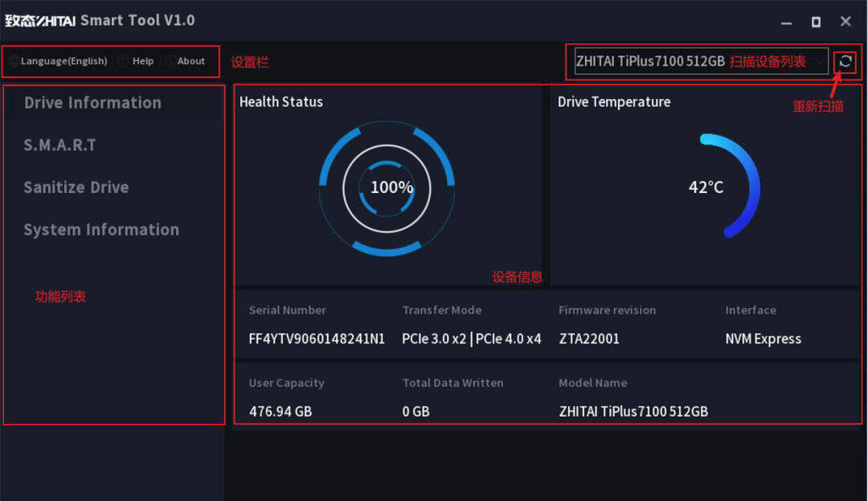Screen dimensions: 868x501
Task: Close the Smart Tool window
Action: (x=845, y=22)
